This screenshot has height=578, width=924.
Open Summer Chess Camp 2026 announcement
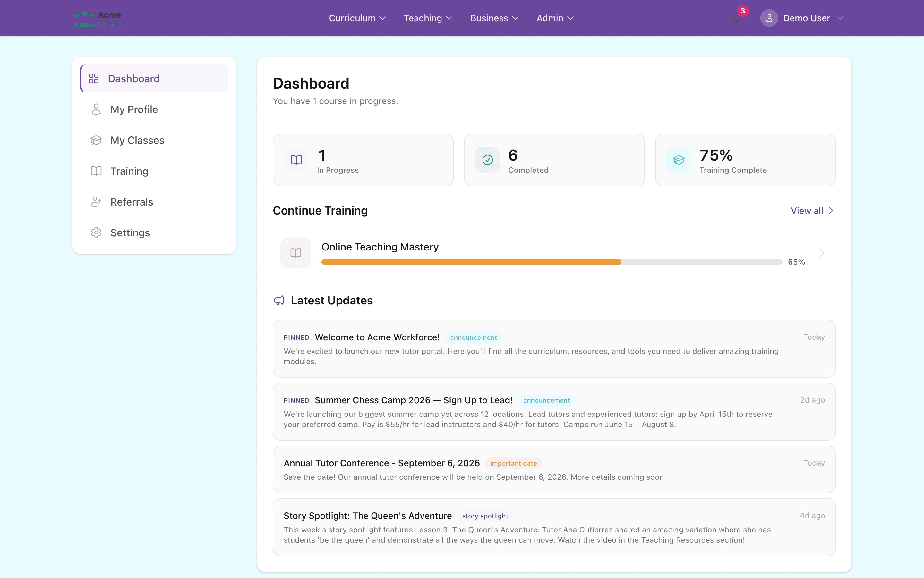click(554, 412)
